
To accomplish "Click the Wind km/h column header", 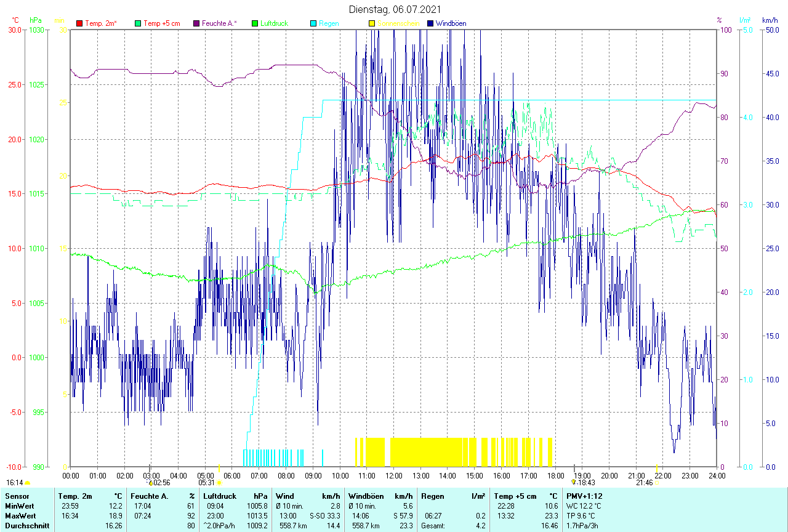I will (x=308, y=496).
